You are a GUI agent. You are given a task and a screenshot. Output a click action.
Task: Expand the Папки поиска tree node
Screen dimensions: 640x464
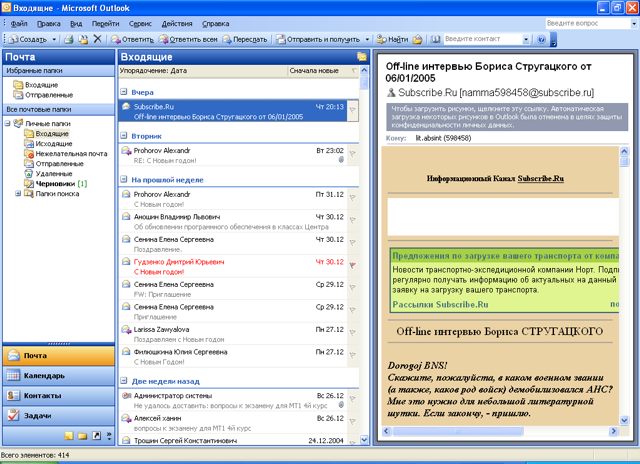[x=18, y=193]
